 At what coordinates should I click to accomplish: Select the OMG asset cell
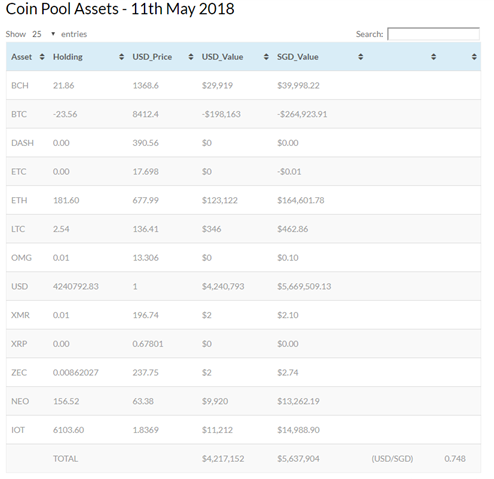click(21, 258)
